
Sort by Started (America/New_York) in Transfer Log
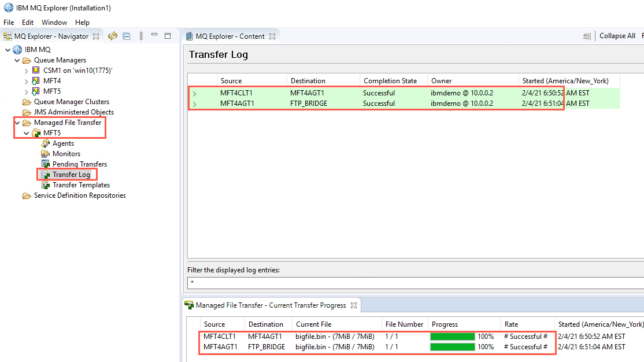pos(569,81)
